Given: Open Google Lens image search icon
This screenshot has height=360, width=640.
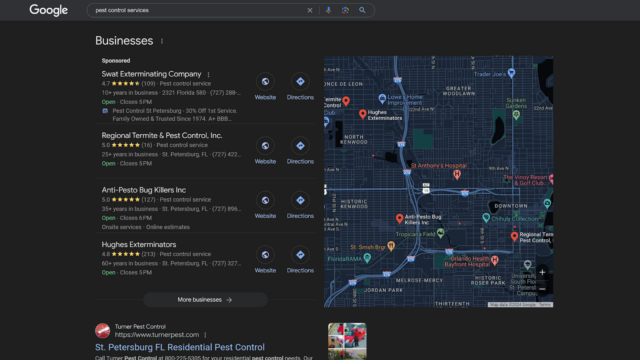Looking at the screenshot, I should 345,10.
